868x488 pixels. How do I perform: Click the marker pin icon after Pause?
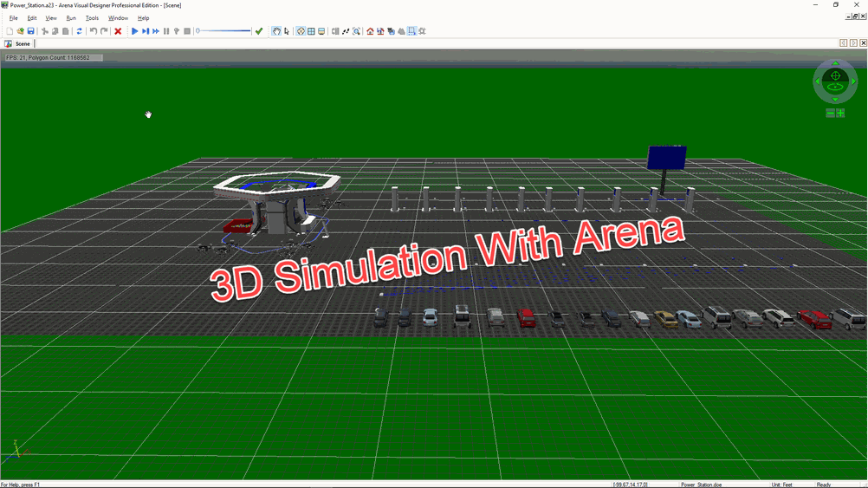177,31
